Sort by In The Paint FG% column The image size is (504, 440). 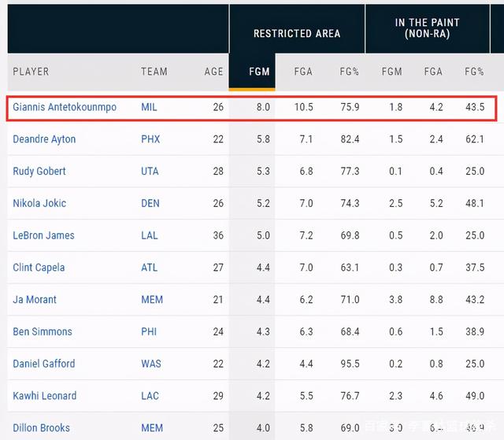(x=474, y=72)
